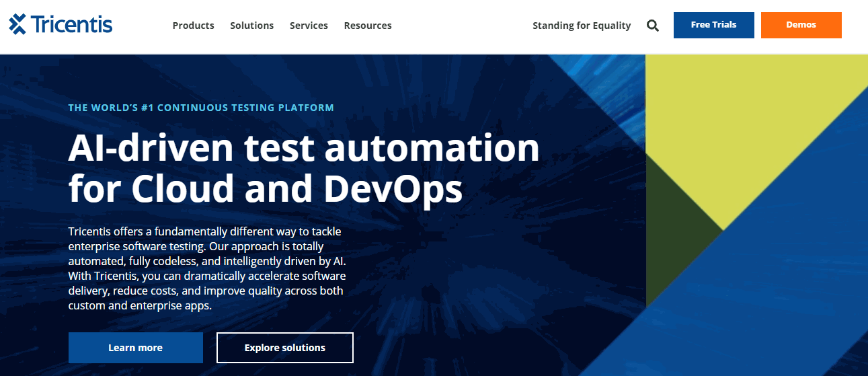868x376 pixels.
Task: Open the Products menu
Action: pyautogui.click(x=194, y=26)
